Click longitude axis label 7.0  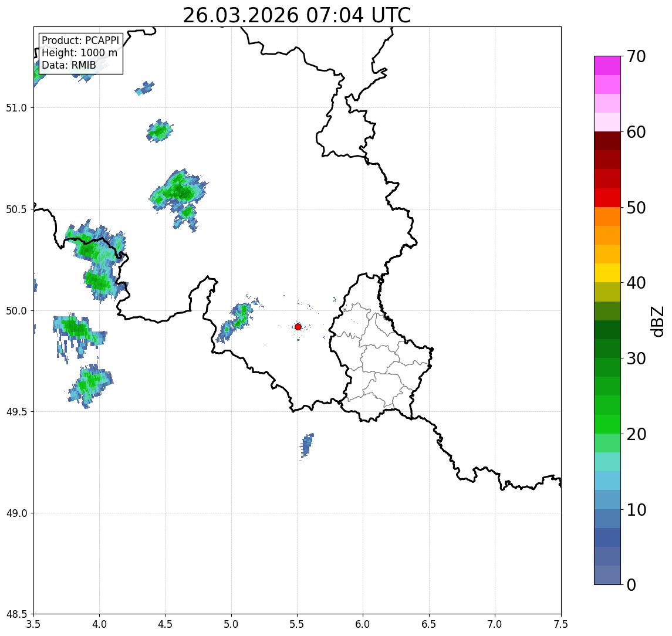(x=495, y=624)
